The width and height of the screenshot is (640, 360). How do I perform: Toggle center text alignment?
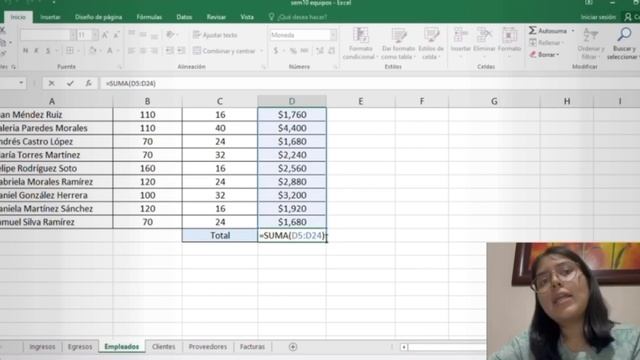143,51
